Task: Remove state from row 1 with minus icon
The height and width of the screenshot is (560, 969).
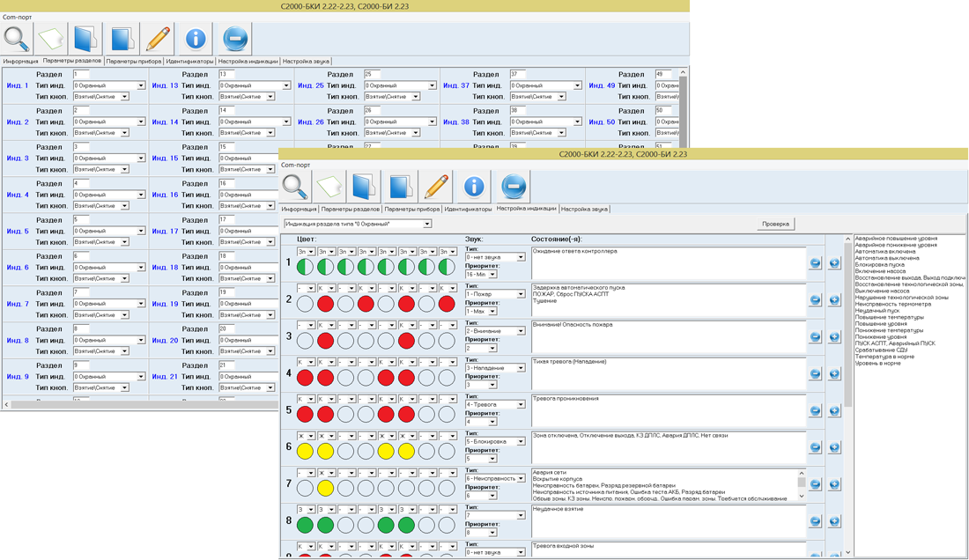Action: pos(815,263)
